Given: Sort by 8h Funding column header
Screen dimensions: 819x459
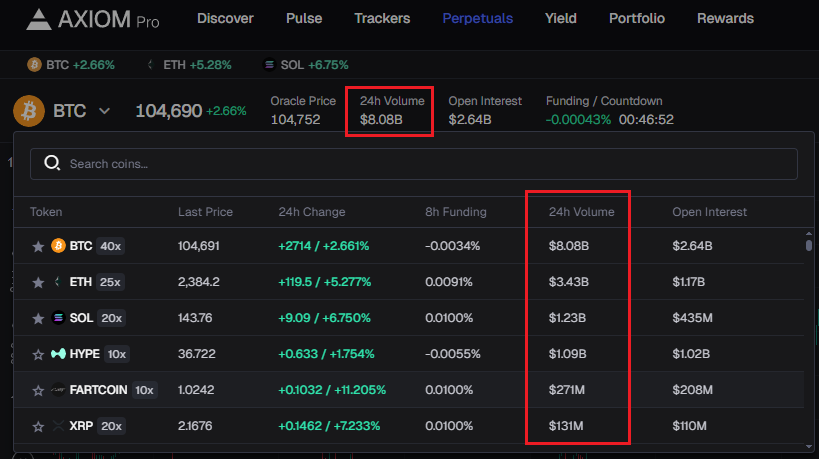Looking at the screenshot, I should 455,212.
